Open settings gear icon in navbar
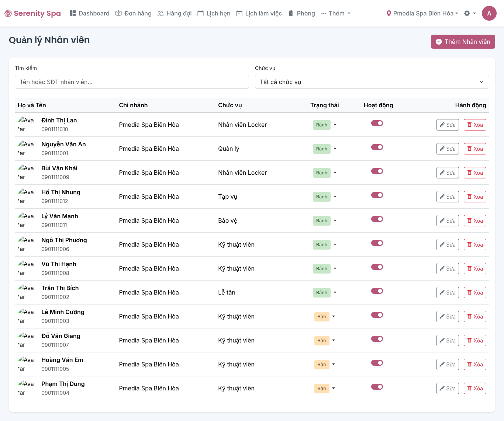504x421 pixels. (x=467, y=13)
